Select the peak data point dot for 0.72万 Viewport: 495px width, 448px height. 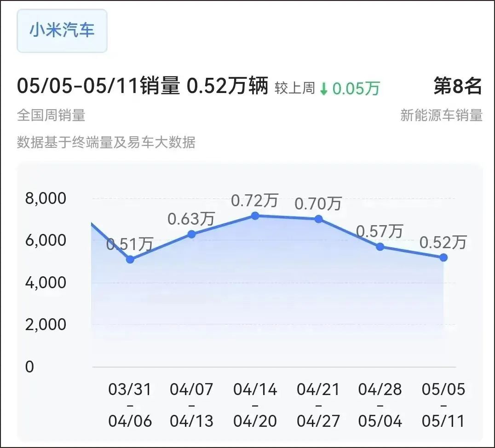click(x=255, y=216)
